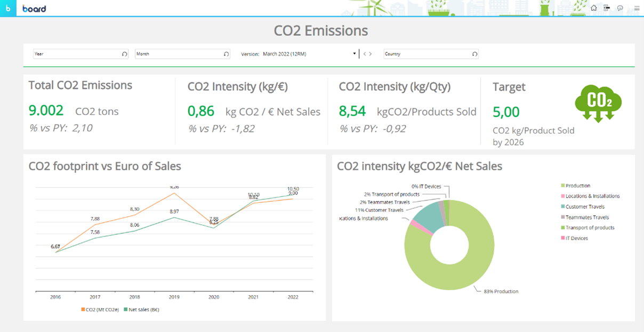644x332 pixels.
Task: Reset the Year selector with its refresh icon
Action: coord(124,54)
